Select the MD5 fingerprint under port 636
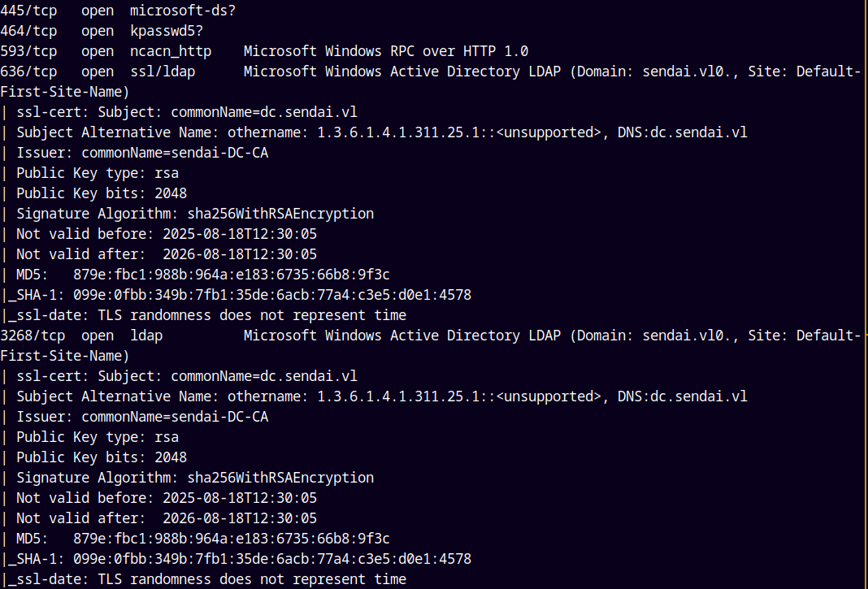 click(x=232, y=275)
